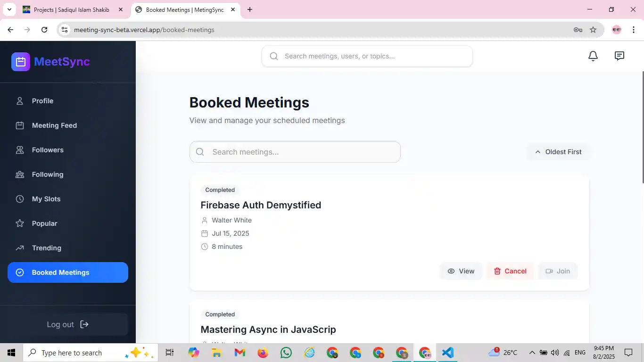The height and width of the screenshot is (362, 644).
Task: Open the Chrome profile avatar
Action: pyautogui.click(x=617, y=30)
